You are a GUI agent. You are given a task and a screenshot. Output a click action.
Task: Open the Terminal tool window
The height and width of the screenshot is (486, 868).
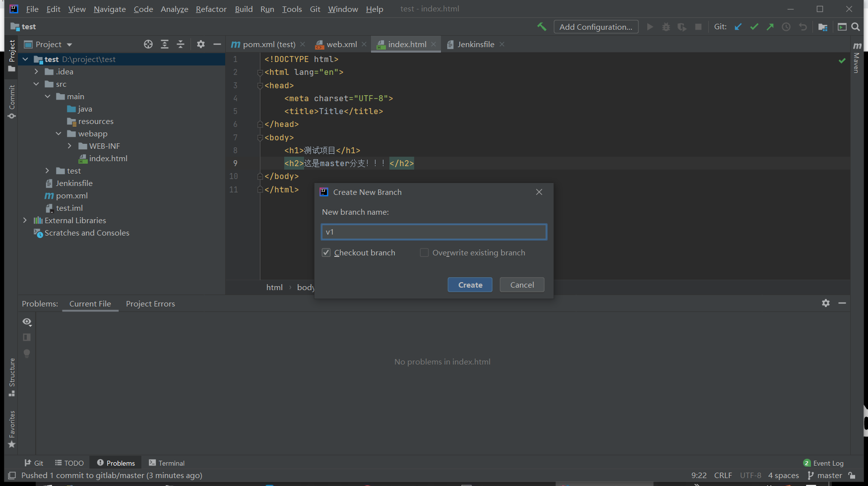(167, 463)
